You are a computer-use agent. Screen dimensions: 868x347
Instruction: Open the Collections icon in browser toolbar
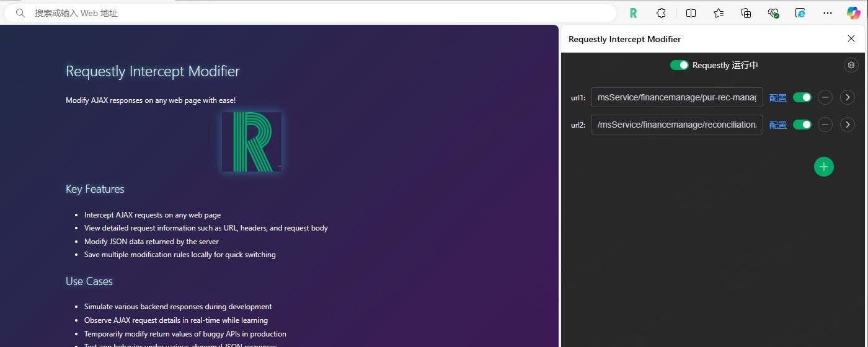tap(746, 13)
